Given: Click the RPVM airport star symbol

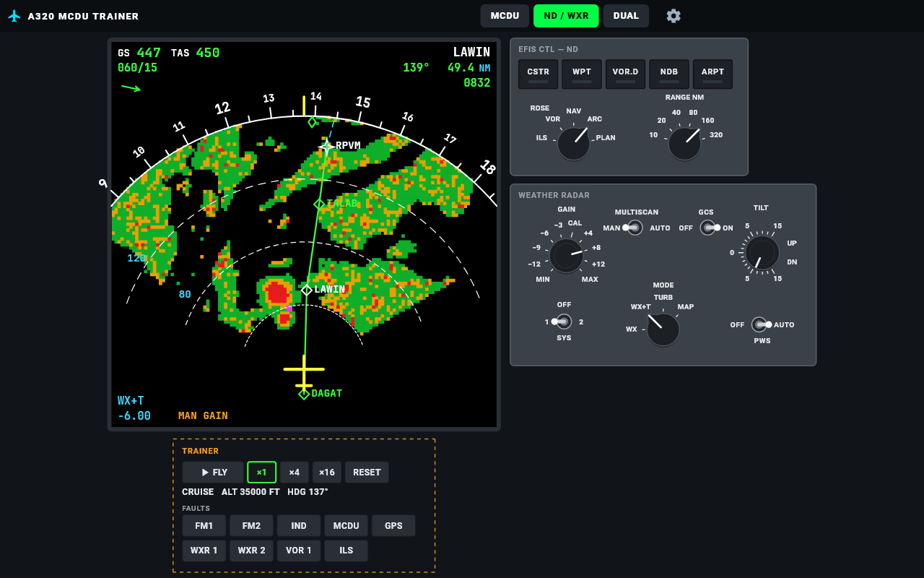Looking at the screenshot, I should [x=326, y=147].
